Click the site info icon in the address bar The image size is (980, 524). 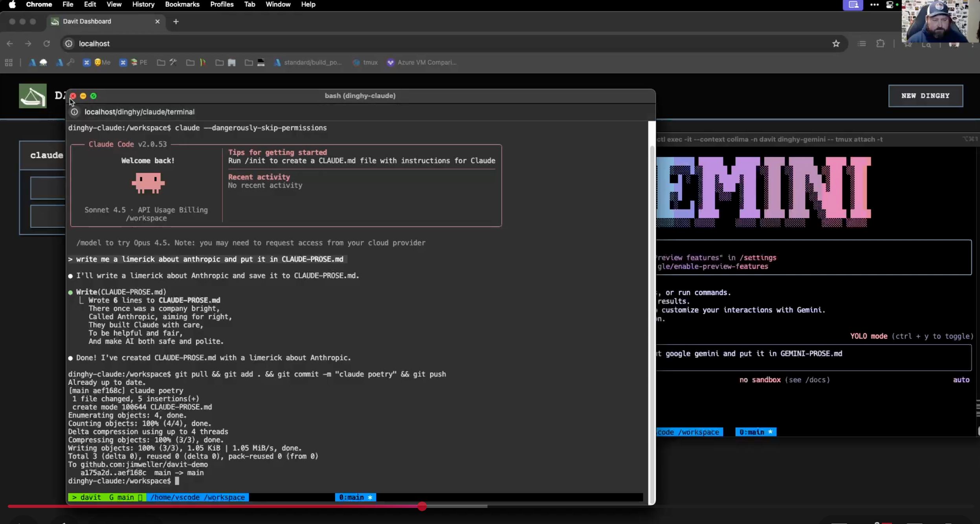(69, 44)
